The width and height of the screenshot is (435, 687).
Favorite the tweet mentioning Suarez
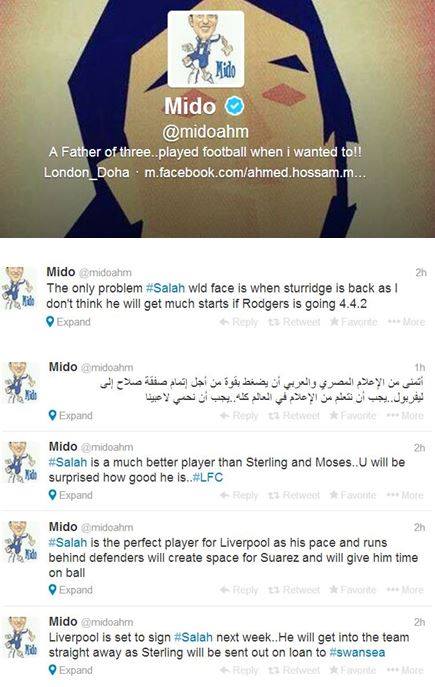point(353,590)
